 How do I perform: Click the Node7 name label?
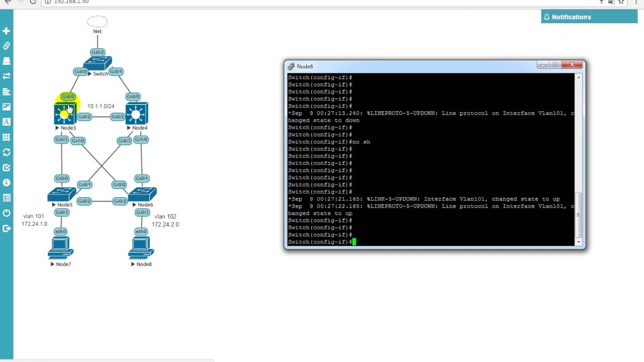click(x=63, y=264)
